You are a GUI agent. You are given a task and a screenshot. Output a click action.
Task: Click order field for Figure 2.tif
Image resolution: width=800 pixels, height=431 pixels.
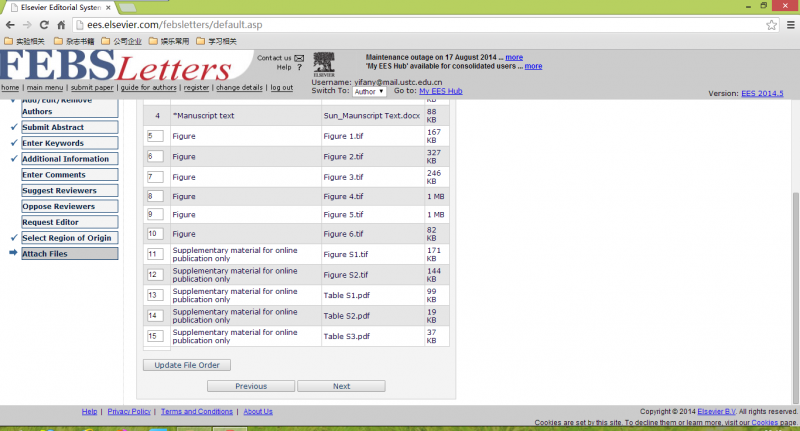point(155,157)
